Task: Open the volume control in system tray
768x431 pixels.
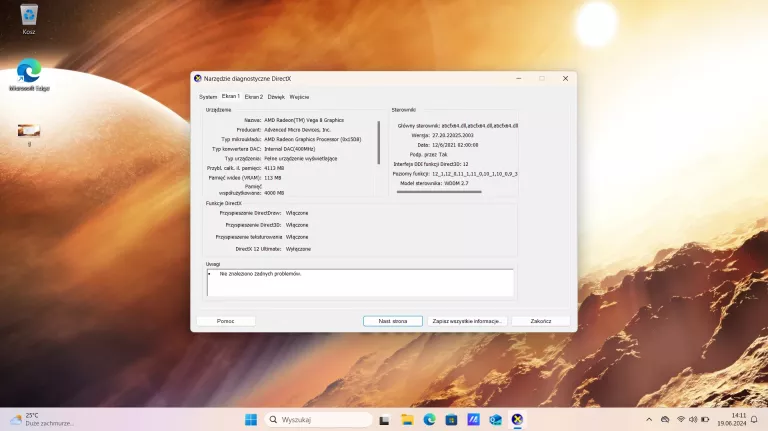Action: tap(694, 419)
